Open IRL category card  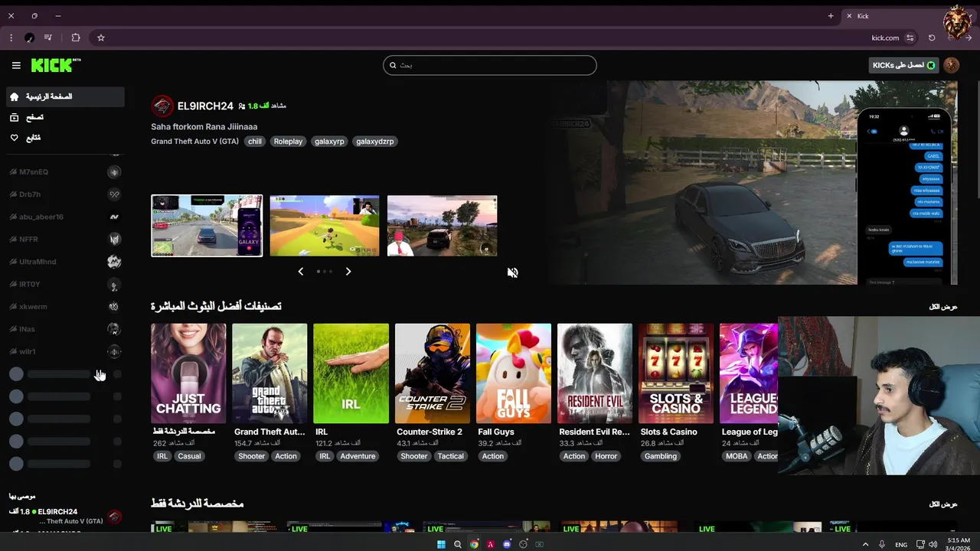(x=351, y=373)
